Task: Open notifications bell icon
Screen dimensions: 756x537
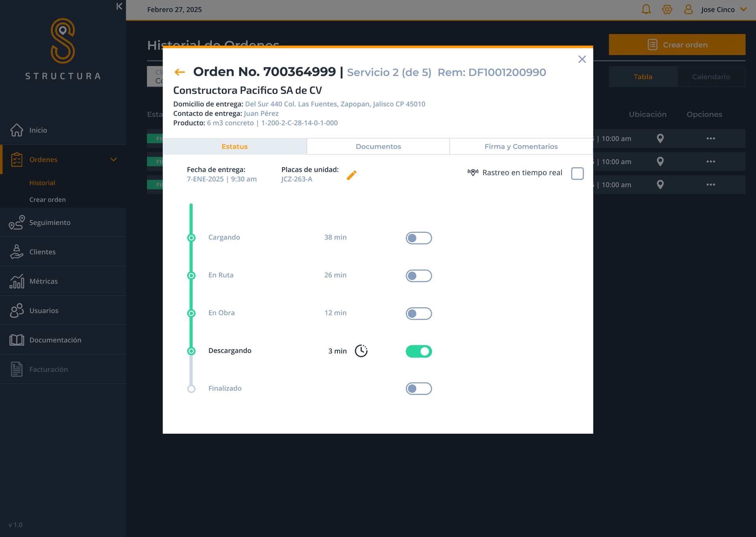Action: [646, 9]
